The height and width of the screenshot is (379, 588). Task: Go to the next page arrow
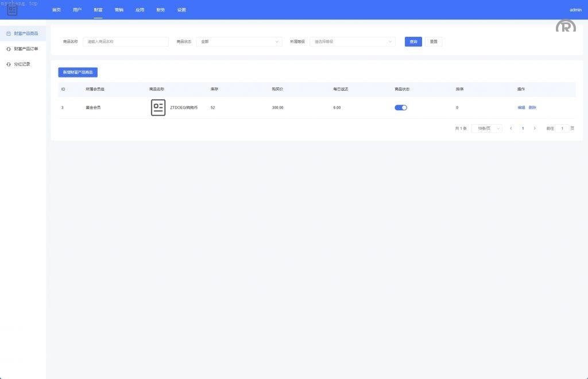coord(535,129)
